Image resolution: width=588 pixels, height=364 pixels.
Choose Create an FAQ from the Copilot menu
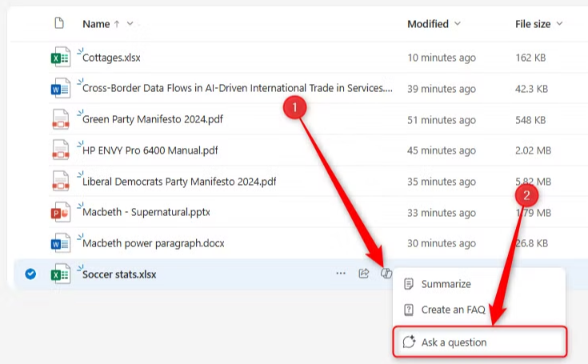click(479, 310)
